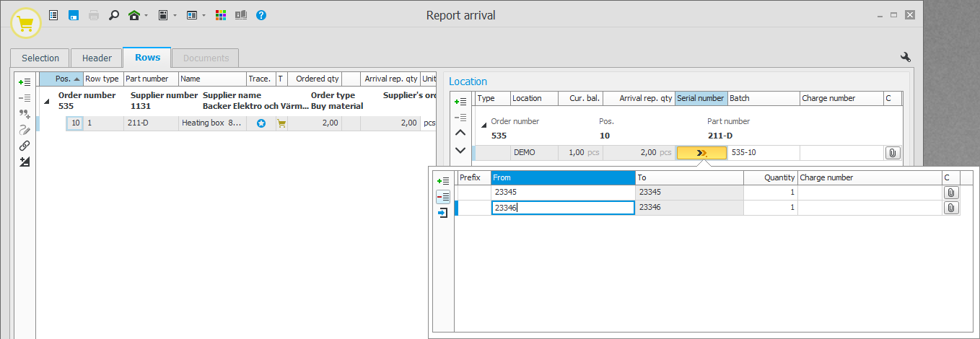The width and height of the screenshot is (980, 339).
Task: Open the yellow serial number arrow button
Action: pos(701,153)
